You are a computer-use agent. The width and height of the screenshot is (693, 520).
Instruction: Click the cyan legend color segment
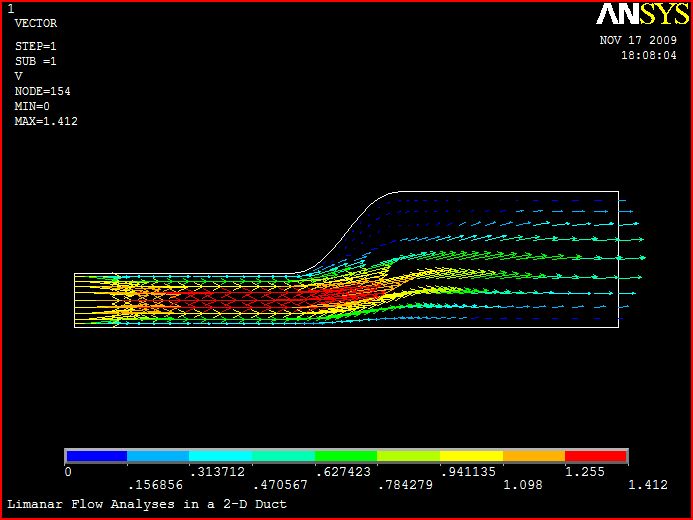[x=221, y=456]
